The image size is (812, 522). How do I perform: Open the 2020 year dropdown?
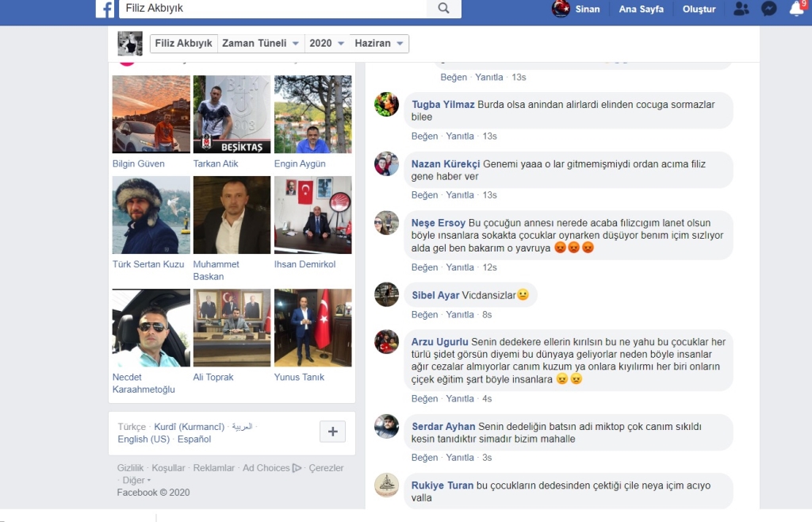(x=327, y=44)
